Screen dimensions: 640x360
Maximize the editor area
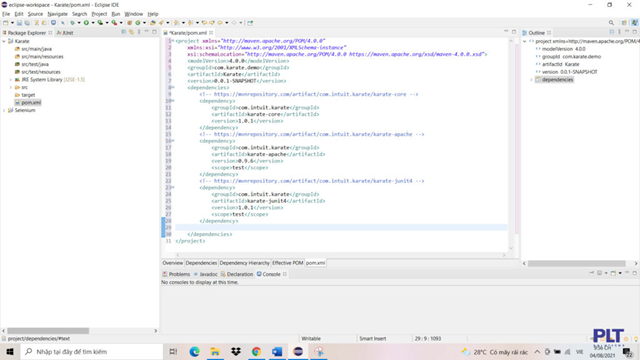click(514, 32)
